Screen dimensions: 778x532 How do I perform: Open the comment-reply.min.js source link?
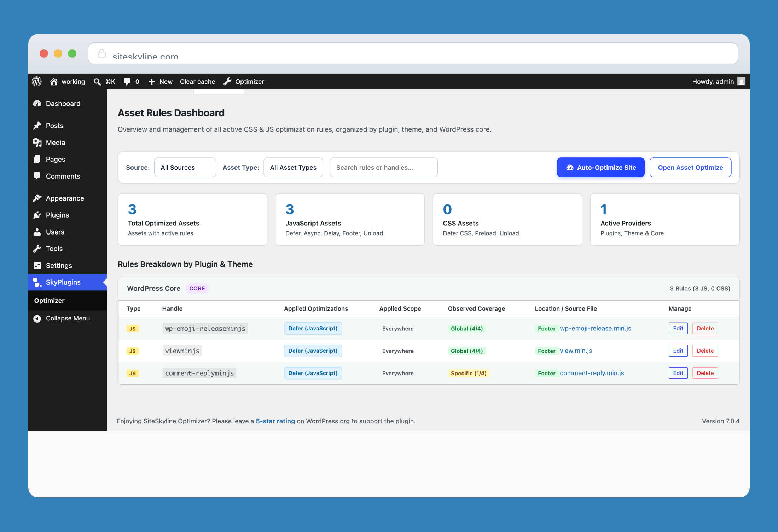(x=592, y=373)
